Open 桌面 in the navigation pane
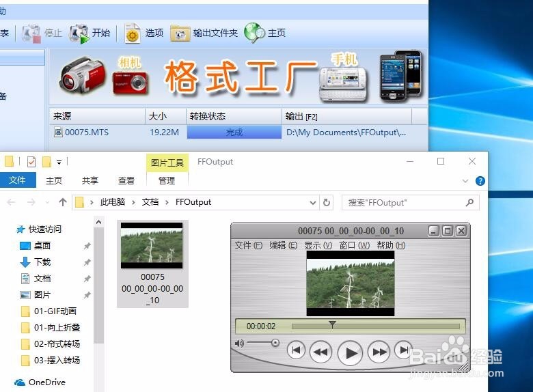 (x=42, y=246)
